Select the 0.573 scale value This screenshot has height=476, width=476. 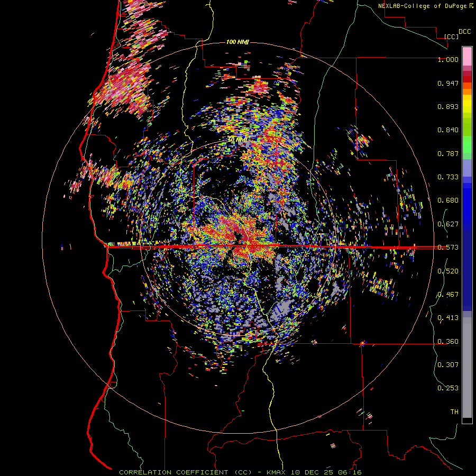(x=448, y=248)
